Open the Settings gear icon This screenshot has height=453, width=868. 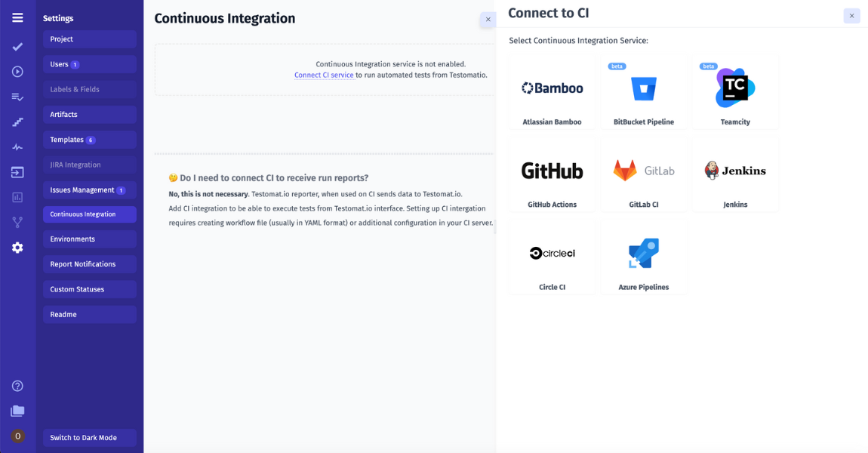click(x=17, y=247)
